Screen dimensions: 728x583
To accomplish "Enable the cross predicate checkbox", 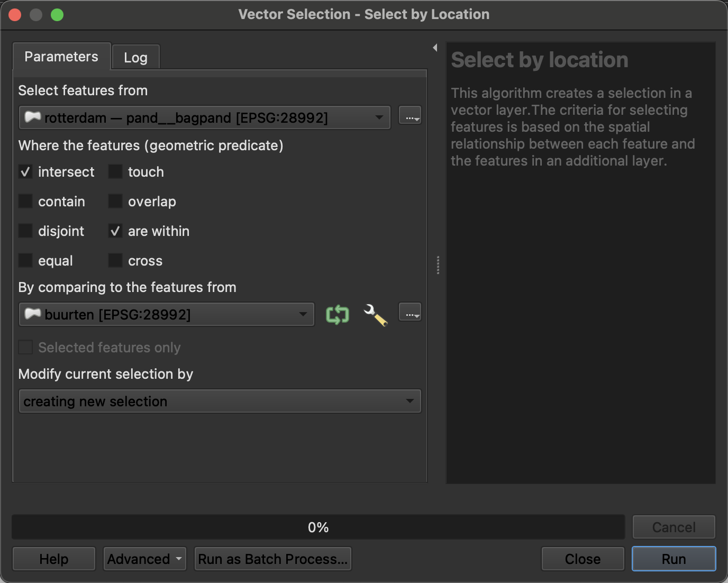I will click(115, 261).
